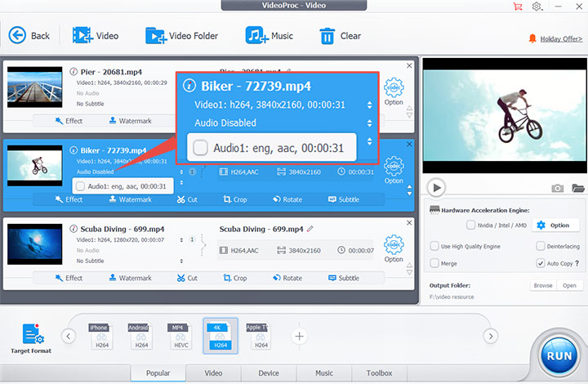Enable Use High Quality Engine
Image resolution: width=588 pixels, height=384 pixels.
pos(434,246)
